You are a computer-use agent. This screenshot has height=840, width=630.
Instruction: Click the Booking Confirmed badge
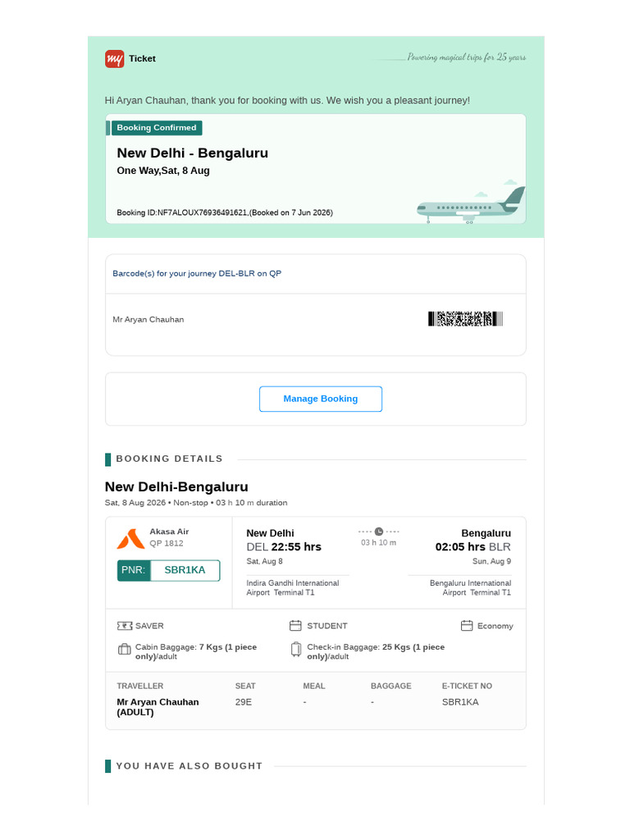point(157,127)
